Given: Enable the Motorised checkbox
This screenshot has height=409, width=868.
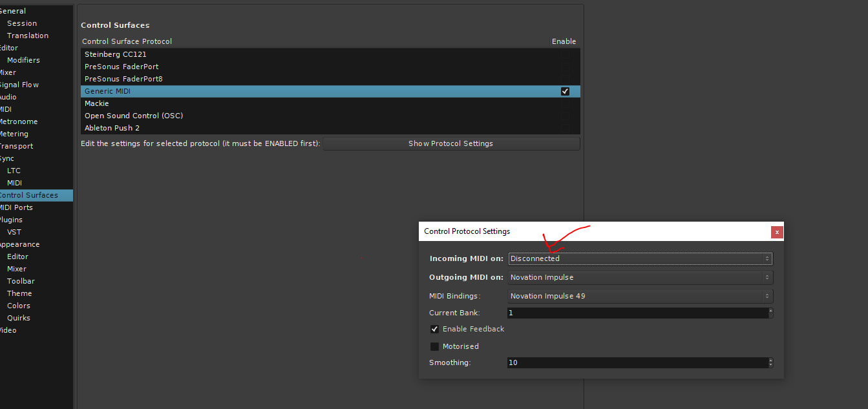Looking at the screenshot, I should (434, 347).
